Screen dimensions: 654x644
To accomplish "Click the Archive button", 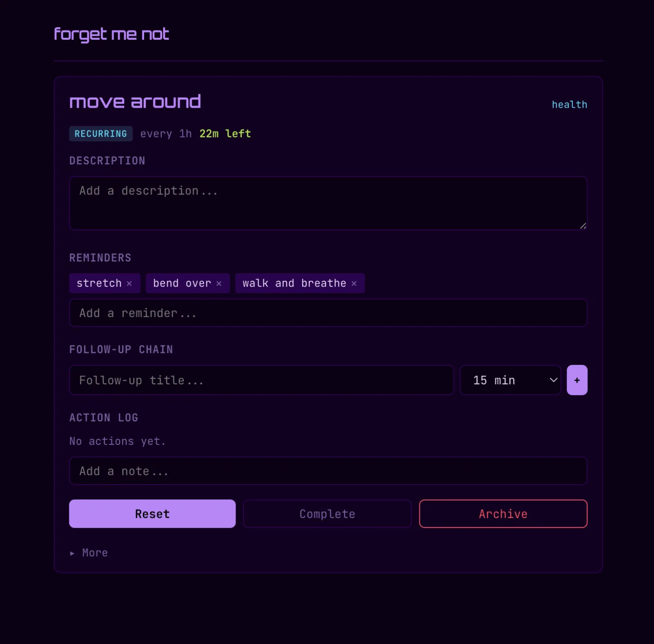I will coord(503,514).
